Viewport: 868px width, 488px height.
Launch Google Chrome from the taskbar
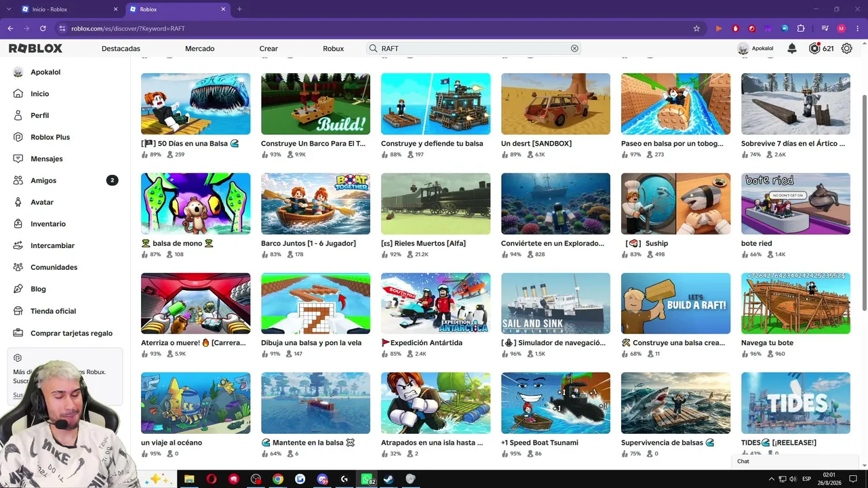click(x=278, y=479)
